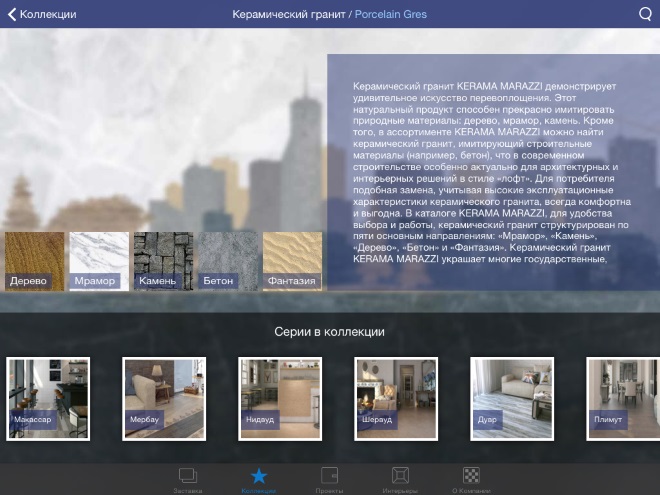The width and height of the screenshot is (660, 495).
Task: Choose the Дерево texture tile
Action: tap(35, 261)
